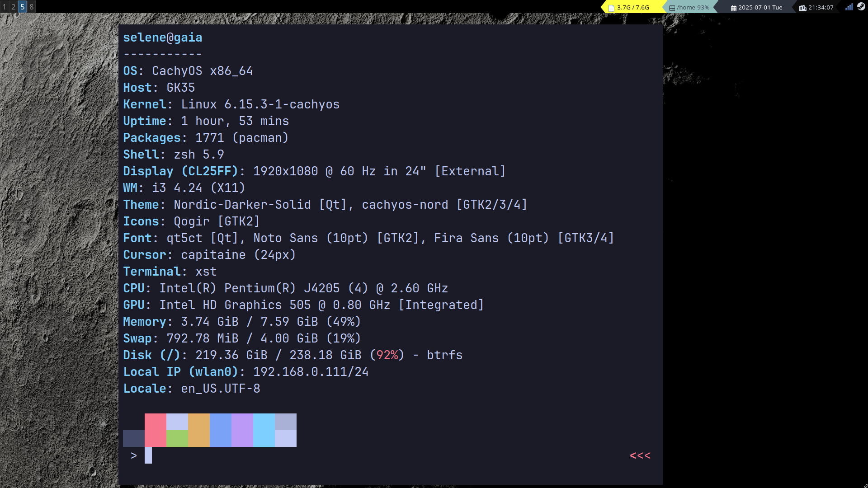This screenshot has width=868, height=488.
Task: Click the blue color block in the palette
Action: coord(221,430)
